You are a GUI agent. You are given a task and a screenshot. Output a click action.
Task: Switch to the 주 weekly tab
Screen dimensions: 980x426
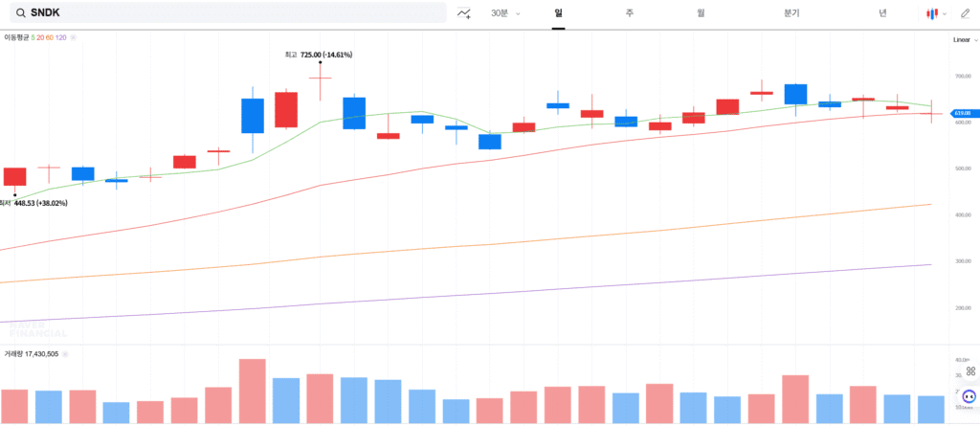click(630, 13)
